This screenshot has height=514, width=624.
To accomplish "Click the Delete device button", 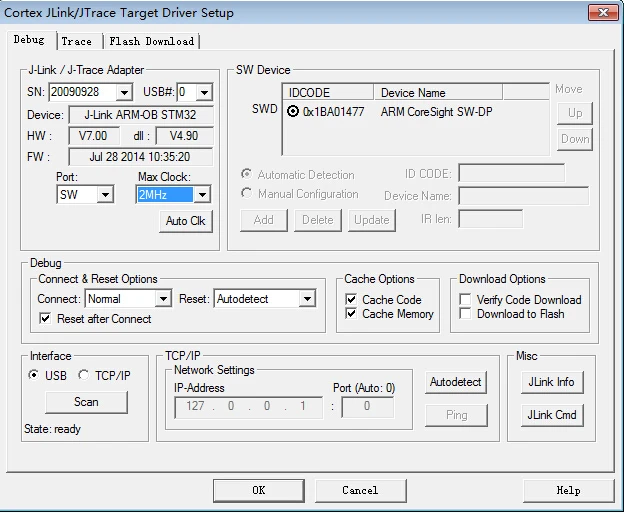I will click(x=318, y=220).
